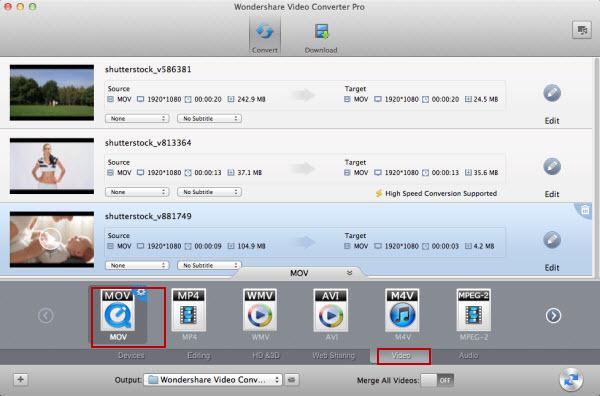Click High Speed Conversion Supported text
This screenshot has width=600, height=396.
click(441, 194)
